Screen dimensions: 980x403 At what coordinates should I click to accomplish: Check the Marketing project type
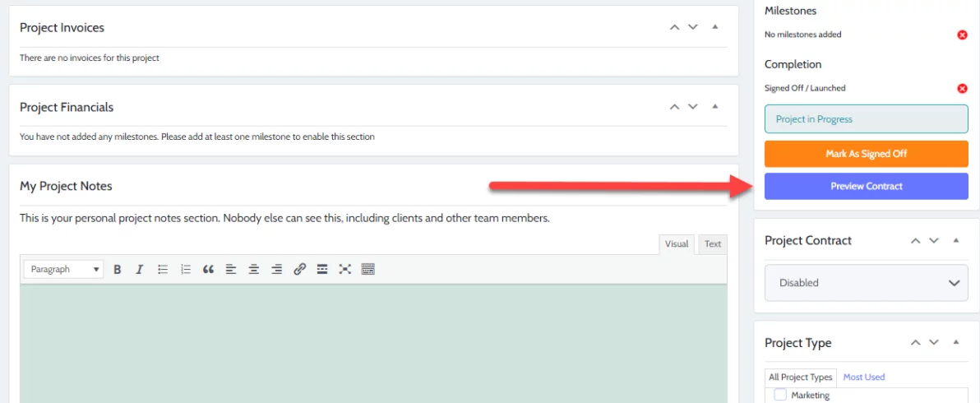point(780,395)
